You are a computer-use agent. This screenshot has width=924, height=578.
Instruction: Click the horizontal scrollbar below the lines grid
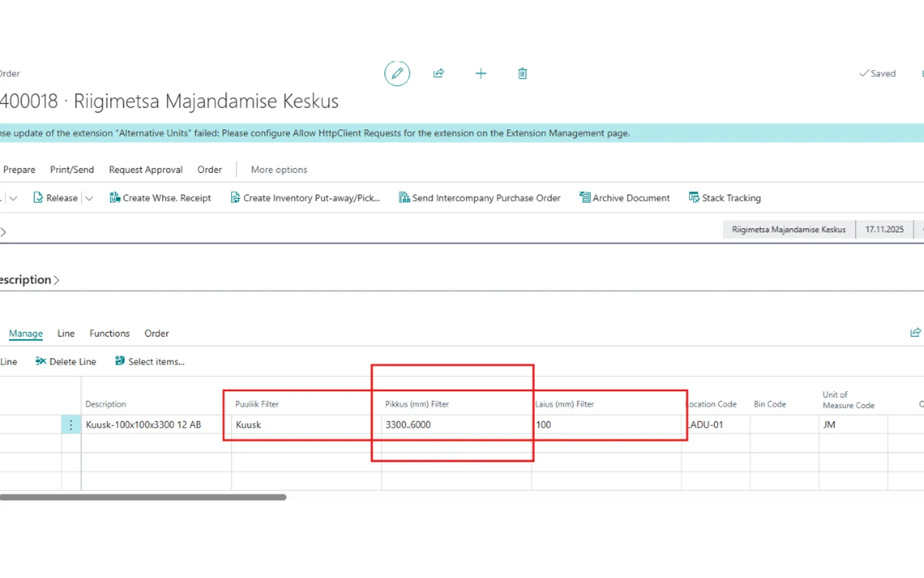point(143,497)
